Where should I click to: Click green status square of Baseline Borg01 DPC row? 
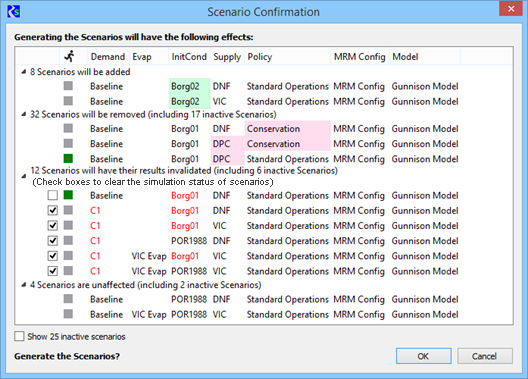pos(68,158)
